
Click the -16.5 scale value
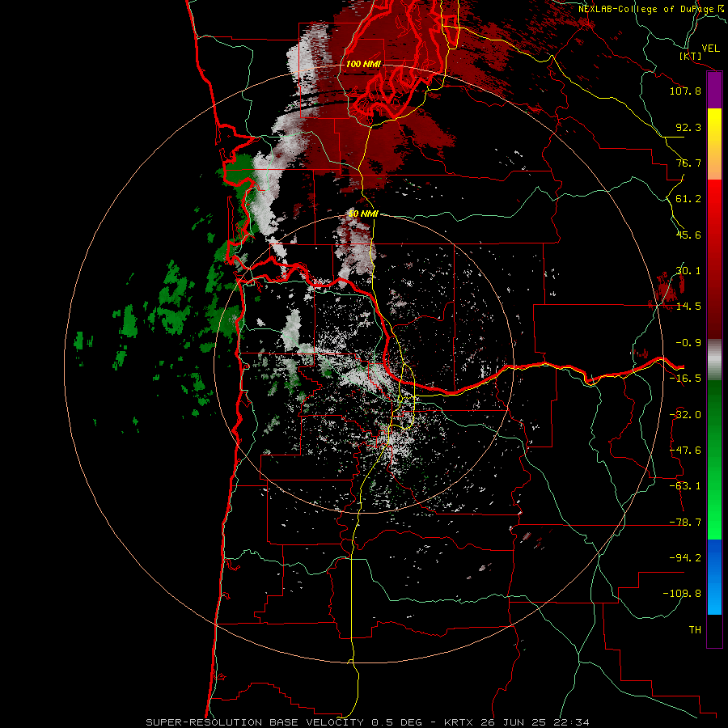[685, 379]
